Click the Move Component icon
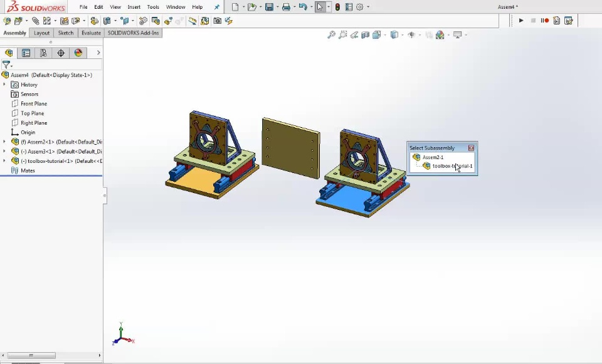The image size is (602, 364). coord(76,21)
